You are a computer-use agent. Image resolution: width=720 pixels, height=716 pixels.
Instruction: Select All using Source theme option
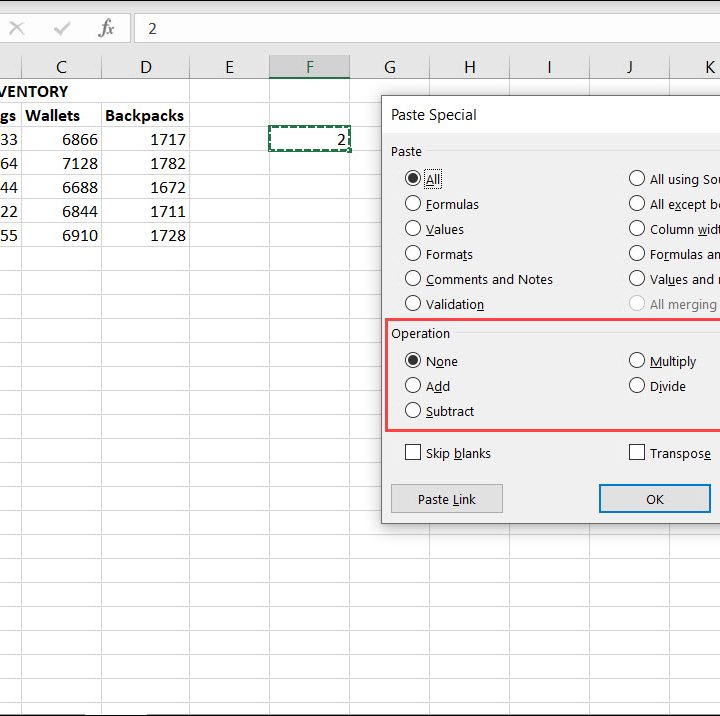point(637,178)
